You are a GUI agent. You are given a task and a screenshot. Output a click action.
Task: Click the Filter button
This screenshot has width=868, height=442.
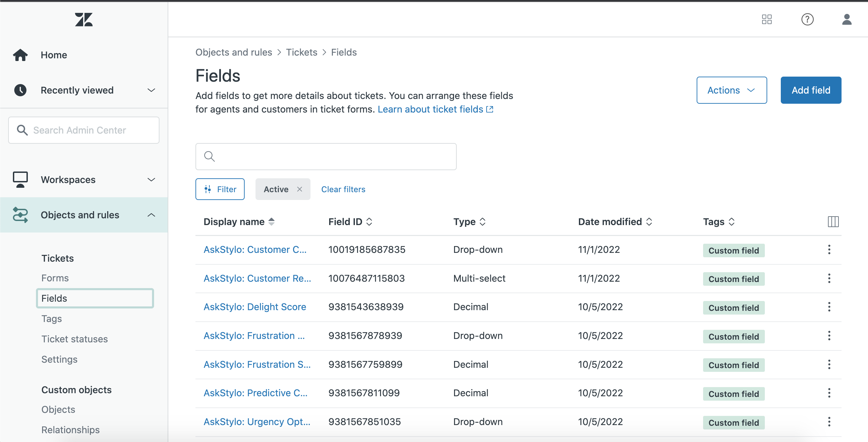tap(220, 189)
